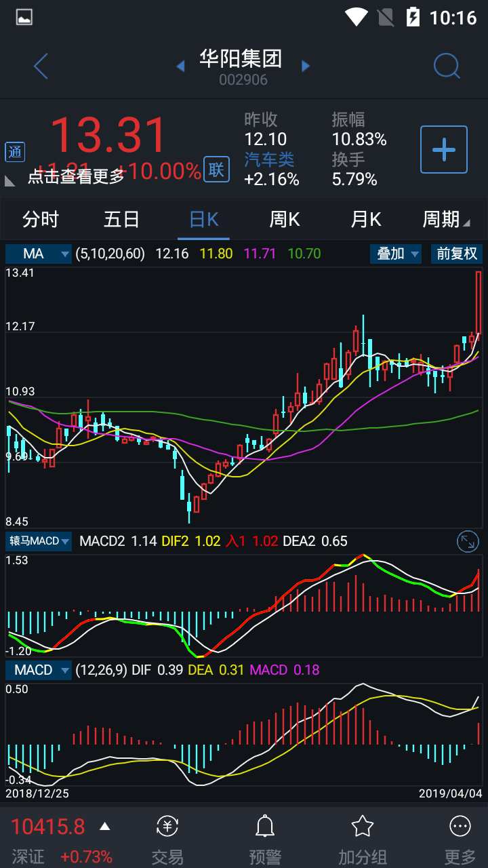Image resolution: width=488 pixels, height=868 pixels.
Task: Add stock to watchlist with plus button
Action: [444, 149]
